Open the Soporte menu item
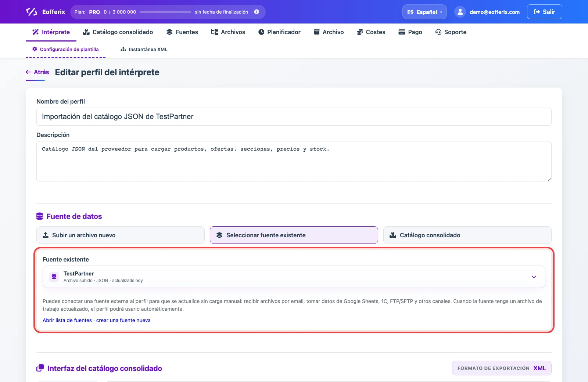The height and width of the screenshot is (382, 588). pyautogui.click(x=451, y=32)
